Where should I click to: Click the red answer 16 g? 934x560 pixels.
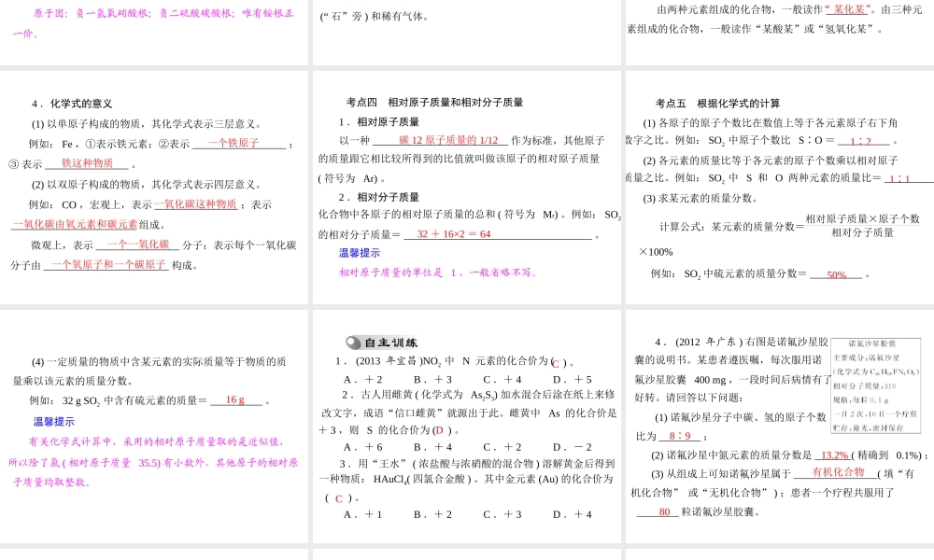click(x=234, y=399)
